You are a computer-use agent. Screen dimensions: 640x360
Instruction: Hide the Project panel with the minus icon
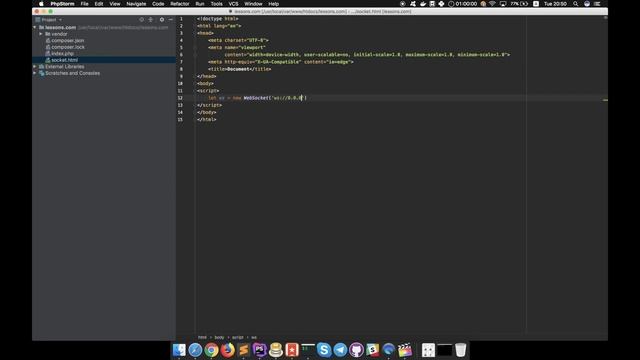click(171, 20)
